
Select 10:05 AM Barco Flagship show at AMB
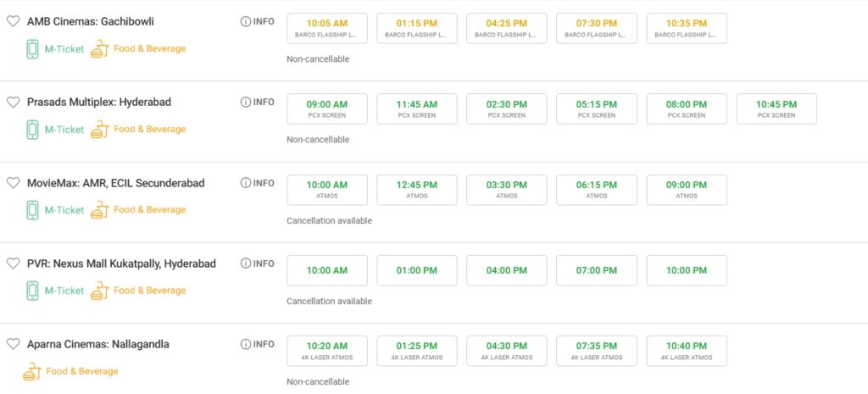coord(327,28)
